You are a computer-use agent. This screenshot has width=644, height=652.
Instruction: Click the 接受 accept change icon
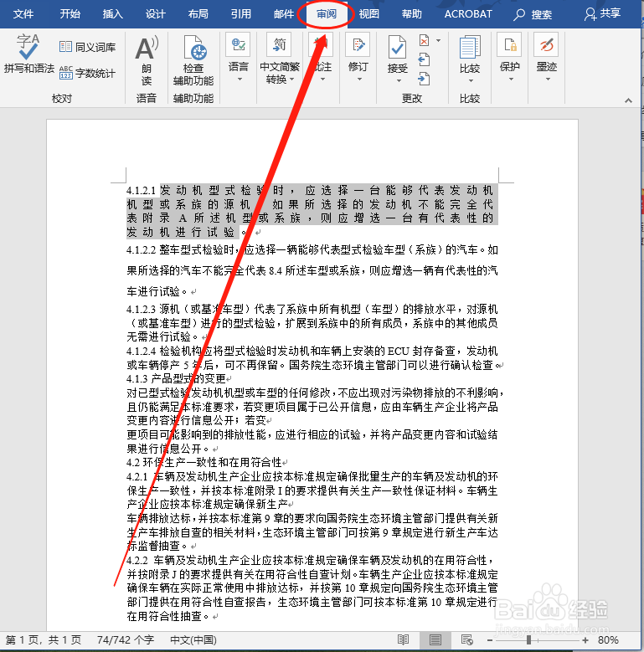(397, 47)
